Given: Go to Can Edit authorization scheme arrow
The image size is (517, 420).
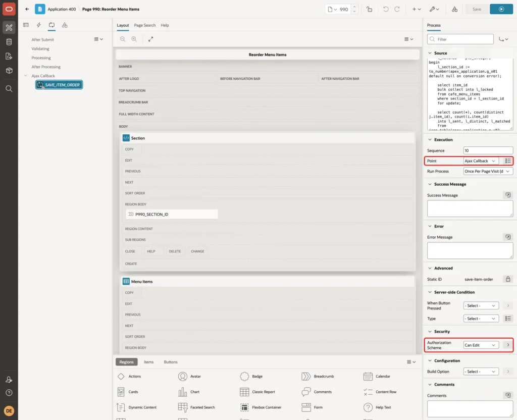Looking at the screenshot, I should [508, 345].
